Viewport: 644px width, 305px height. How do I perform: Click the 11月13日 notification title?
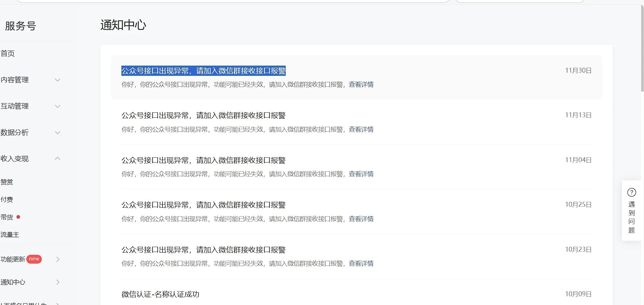tap(204, 115)
